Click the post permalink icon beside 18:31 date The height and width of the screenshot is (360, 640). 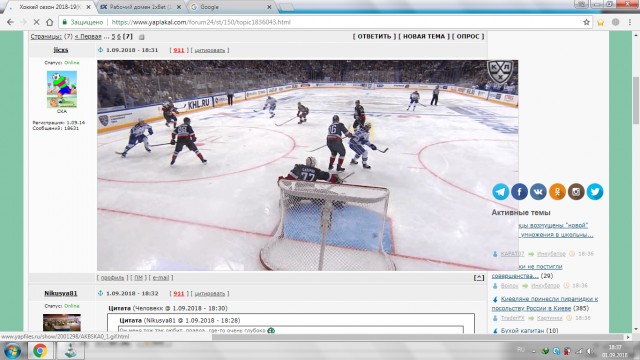click(x=100, y=50)
